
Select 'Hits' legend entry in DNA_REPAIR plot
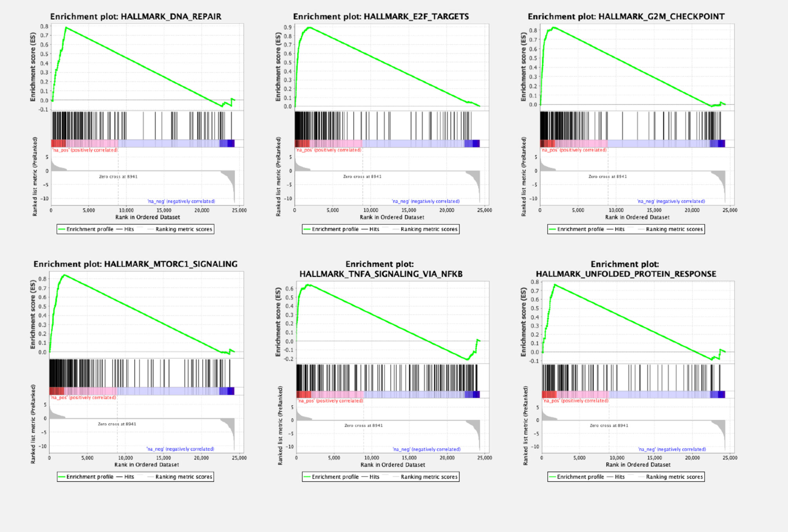click(x=126, y=229)
